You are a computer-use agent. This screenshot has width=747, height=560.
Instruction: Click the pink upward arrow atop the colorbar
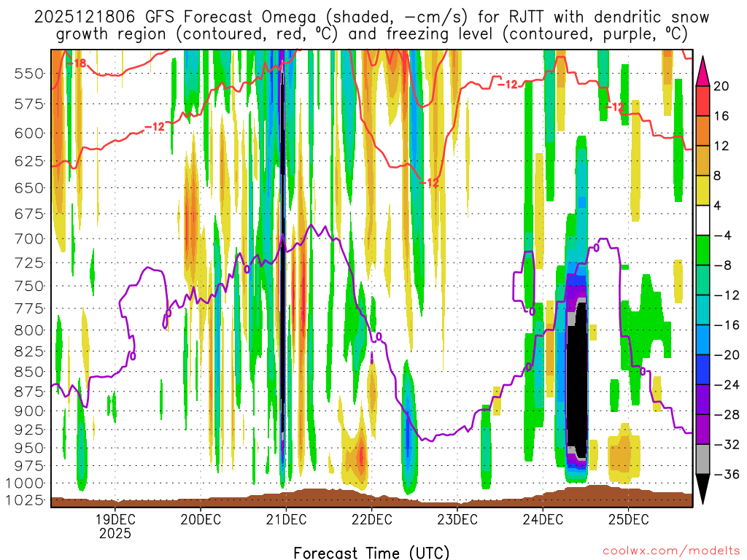[x=703, y=71]
